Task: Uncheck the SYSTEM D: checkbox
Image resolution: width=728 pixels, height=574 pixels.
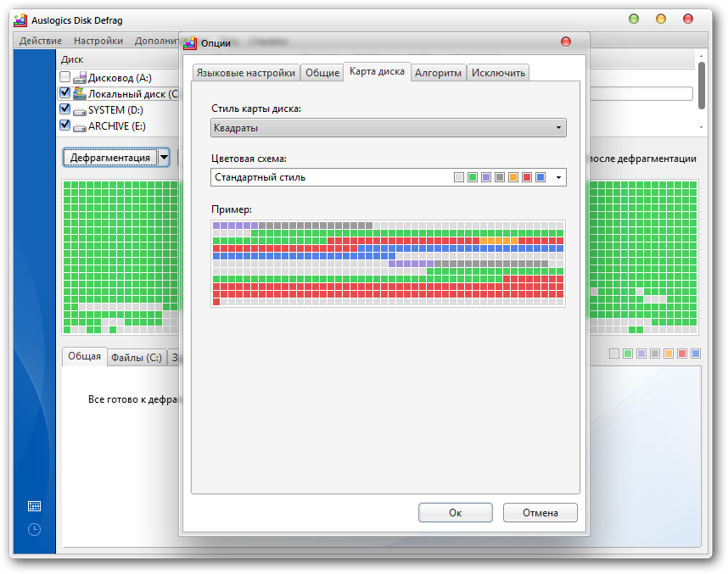Action: pos(65,109)
